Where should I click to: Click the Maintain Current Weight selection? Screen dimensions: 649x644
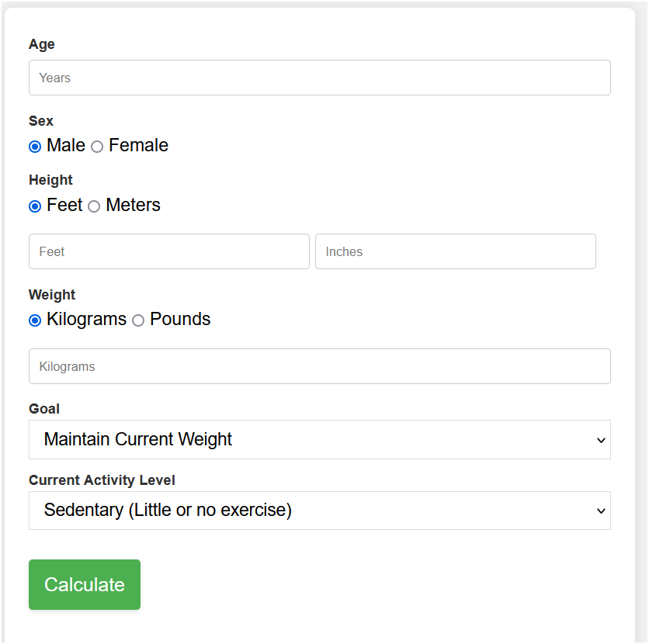138,439
